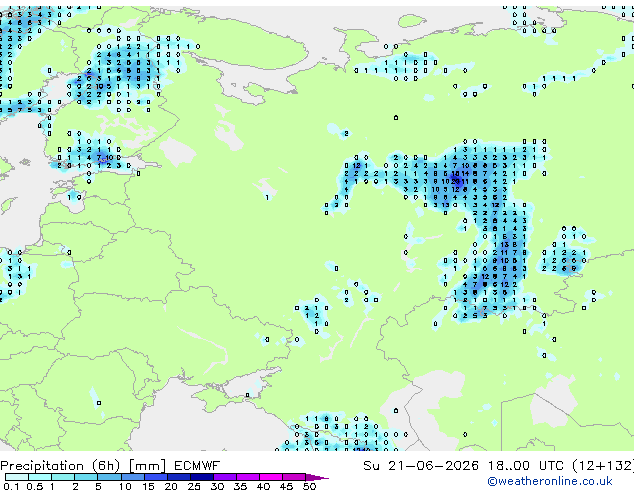Click the '50' legend scale value
Viewport: 634px width, 490px height.
pyautogui.click(x=309, y=486)
